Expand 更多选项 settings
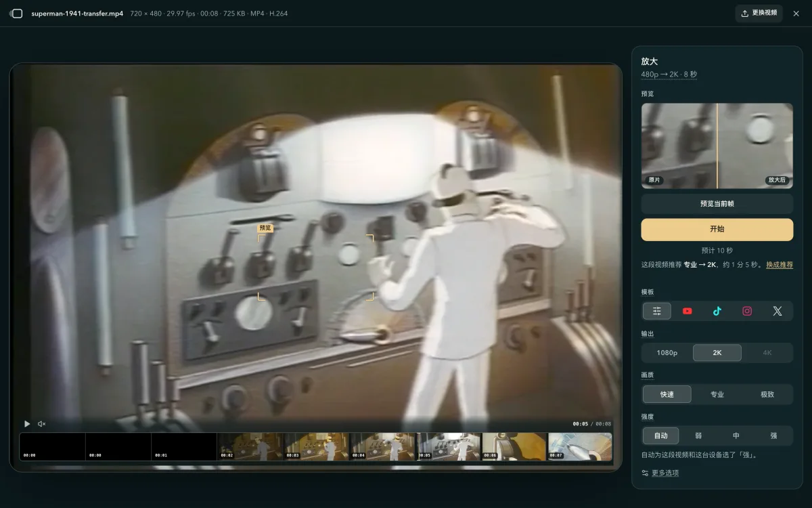812x508 pixels. point(660,473)
